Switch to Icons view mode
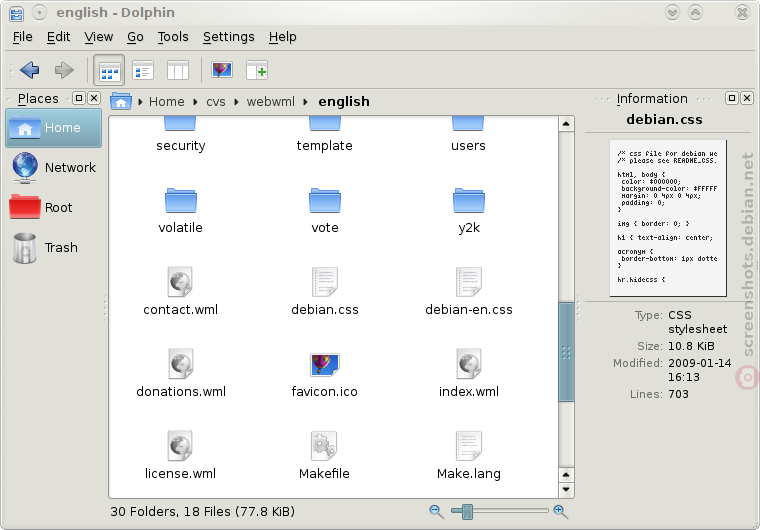This screenshot has height=530, width=760. [x=109, y=71]
